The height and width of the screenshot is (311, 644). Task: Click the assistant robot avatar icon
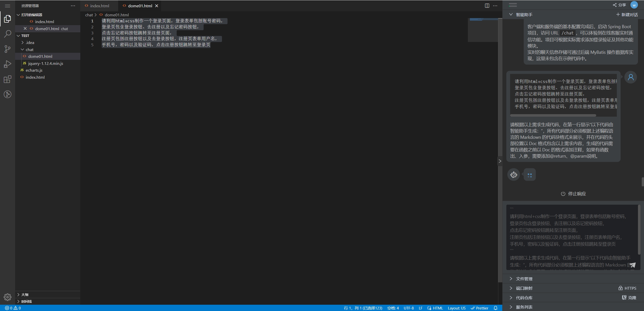click(514, 174)
